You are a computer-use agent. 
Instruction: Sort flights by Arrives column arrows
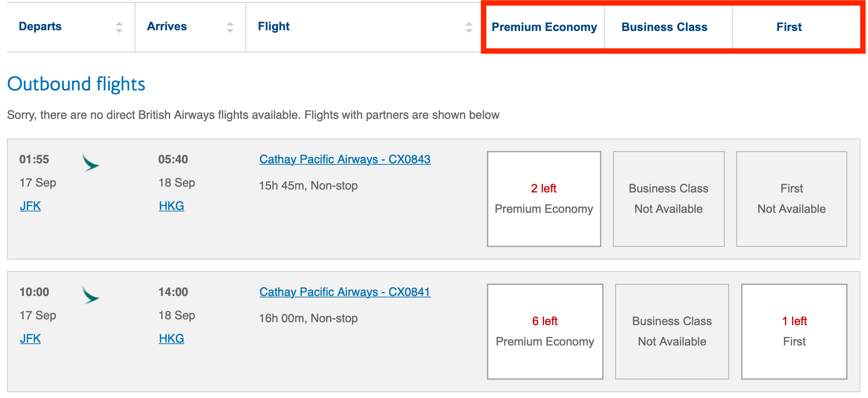[230, 27]
